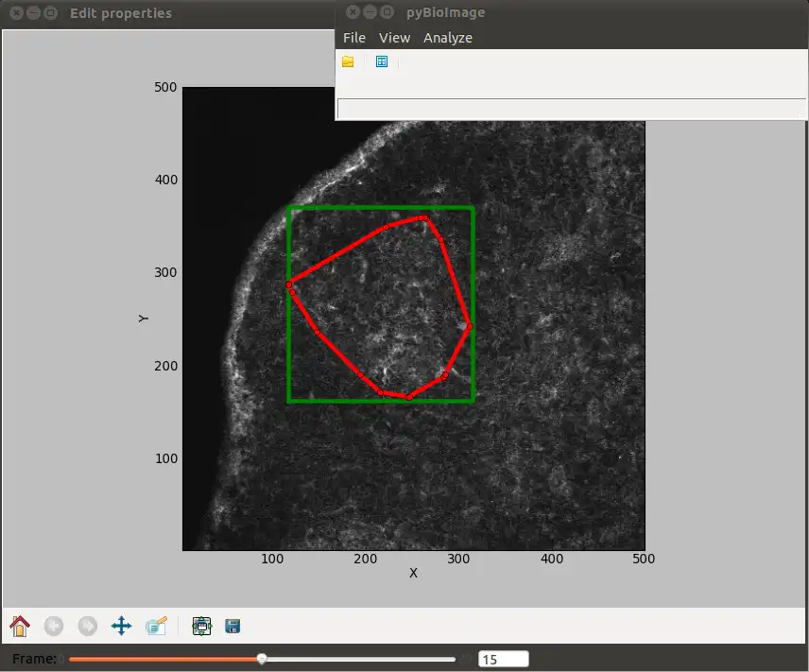Image resolution: width=809 pixels, height=672 pixels.
Task: Click the Back arrow toolbar icon
Action: (54, 626)
